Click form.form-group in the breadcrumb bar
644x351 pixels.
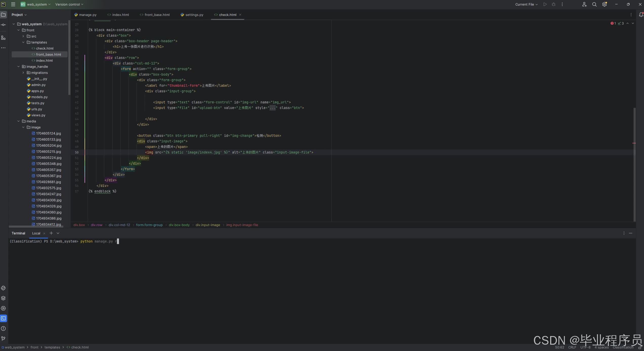[x=149, y=225]
